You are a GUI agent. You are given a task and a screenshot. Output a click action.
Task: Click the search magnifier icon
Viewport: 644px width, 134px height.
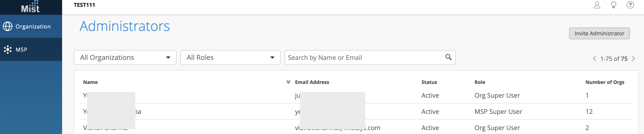pos(448,57)
